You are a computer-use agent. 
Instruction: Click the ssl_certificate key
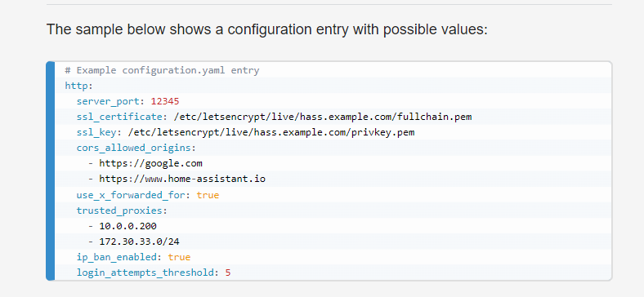(x=119, y=117)
